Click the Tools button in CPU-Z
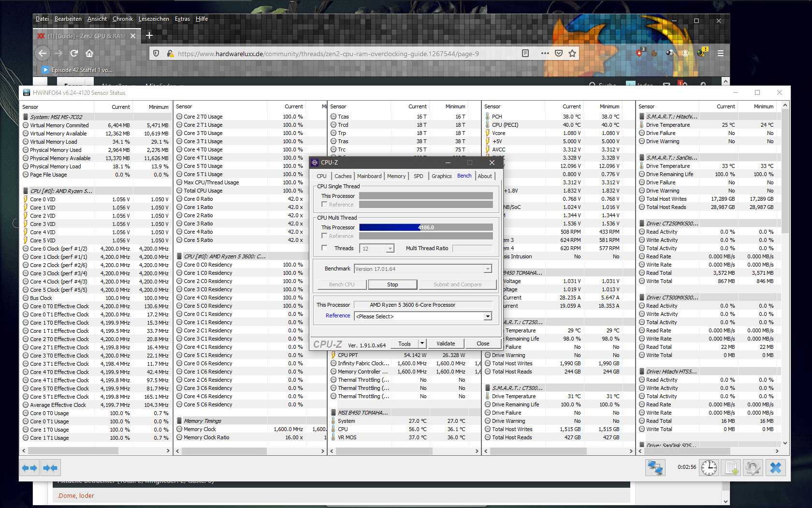Screen dimensions: 812x508 click(x=405, y=344)
